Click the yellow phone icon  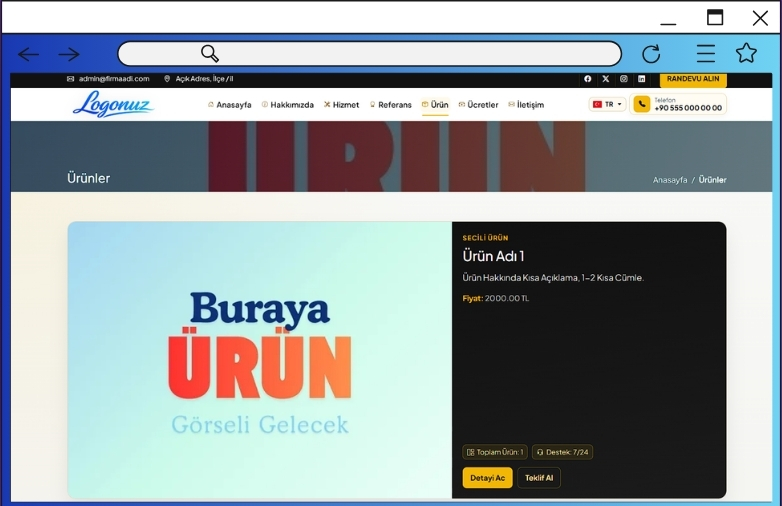(x=641, y=104)
